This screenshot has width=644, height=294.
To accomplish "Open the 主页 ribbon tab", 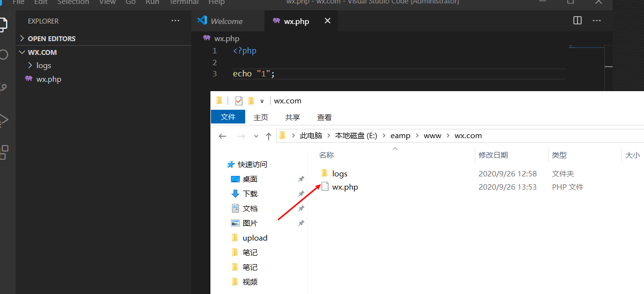I will point(261,117).
